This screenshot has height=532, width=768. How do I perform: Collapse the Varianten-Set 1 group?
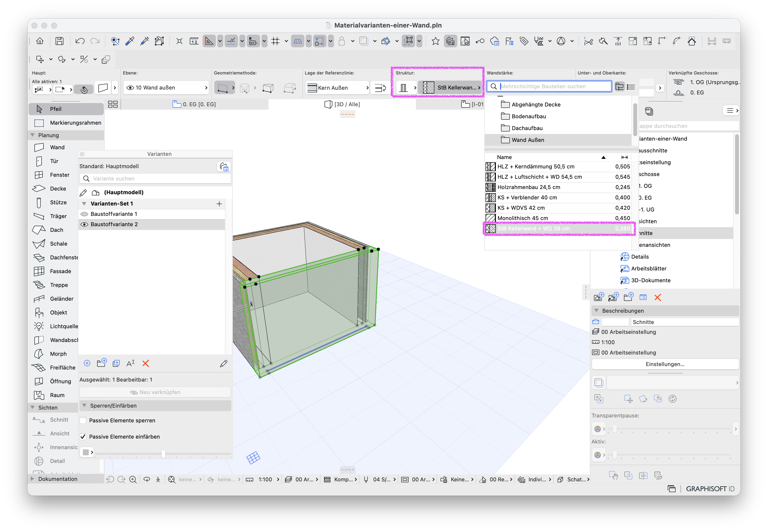point(84,204)
